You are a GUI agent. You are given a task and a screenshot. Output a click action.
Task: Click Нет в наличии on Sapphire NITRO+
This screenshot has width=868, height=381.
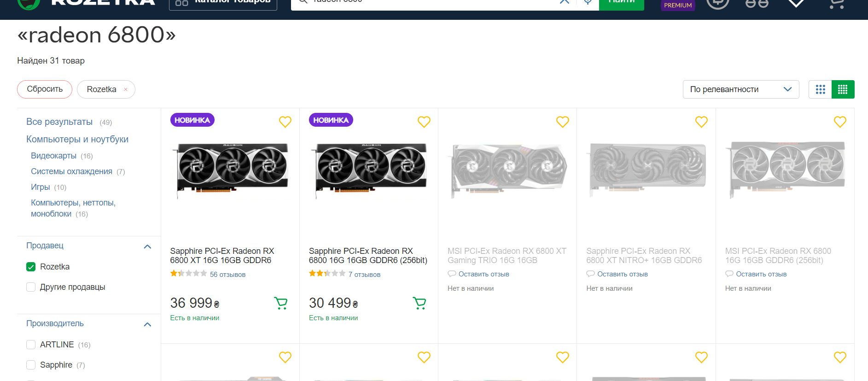(x=609, y=288)
